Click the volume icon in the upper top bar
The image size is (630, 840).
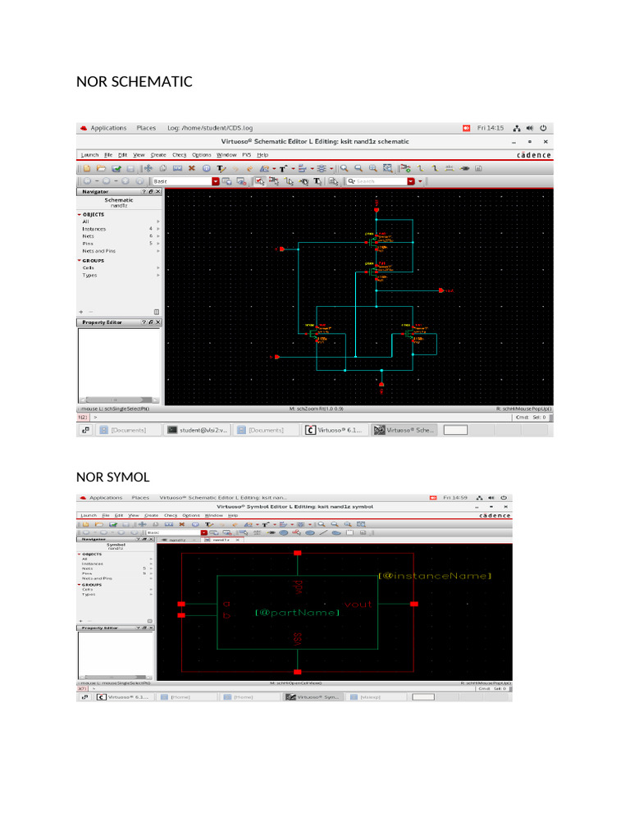click(x=530, y=128)
